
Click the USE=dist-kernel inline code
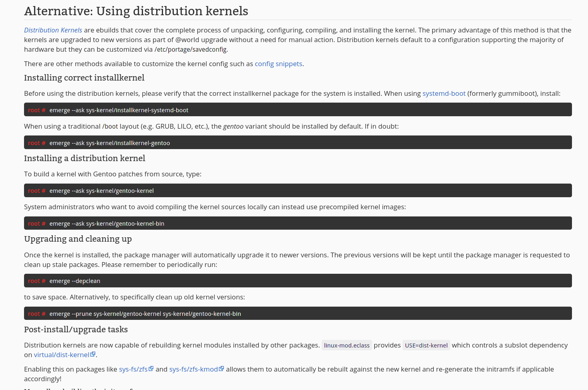(x=426, y=346)
